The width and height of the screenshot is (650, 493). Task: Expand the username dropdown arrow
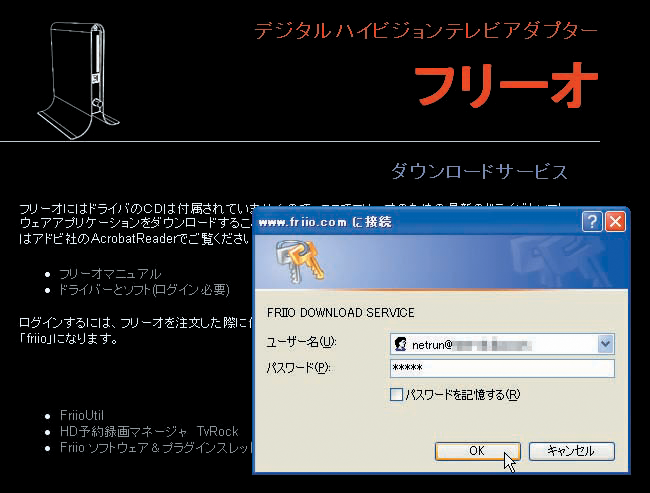[605, 344]
